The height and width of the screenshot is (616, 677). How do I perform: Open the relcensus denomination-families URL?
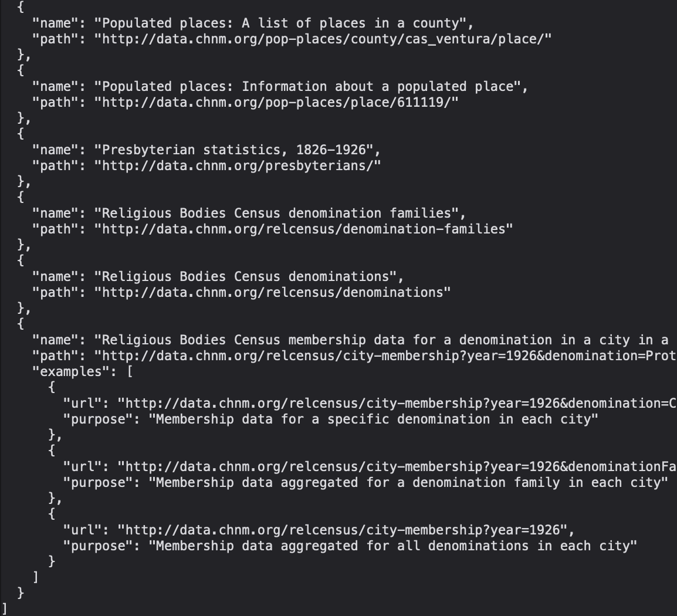[303, 229]
